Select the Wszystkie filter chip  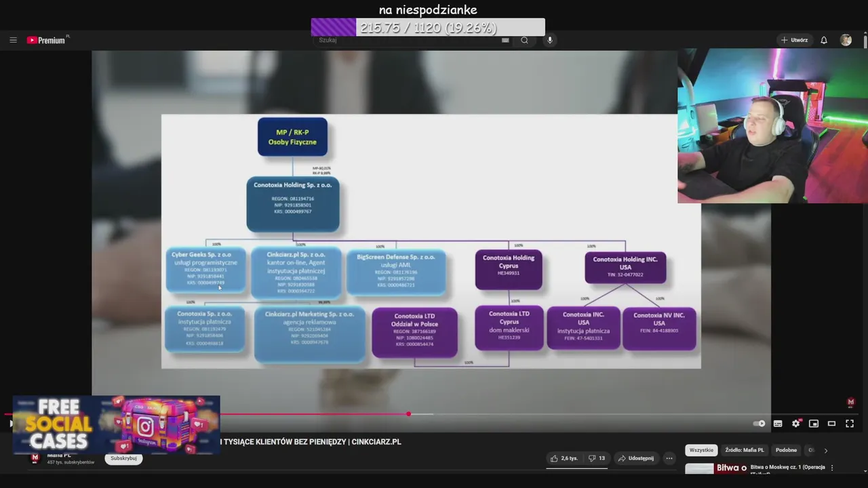701,450
